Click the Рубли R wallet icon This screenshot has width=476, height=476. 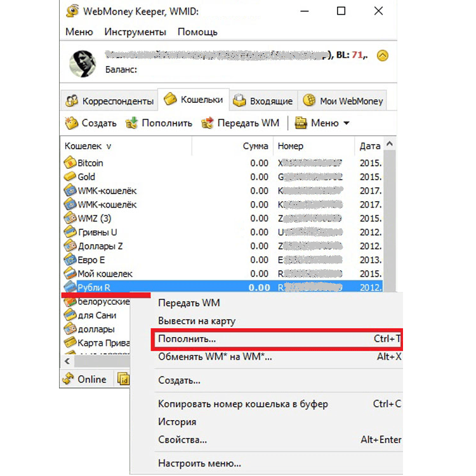coord(70,287)
